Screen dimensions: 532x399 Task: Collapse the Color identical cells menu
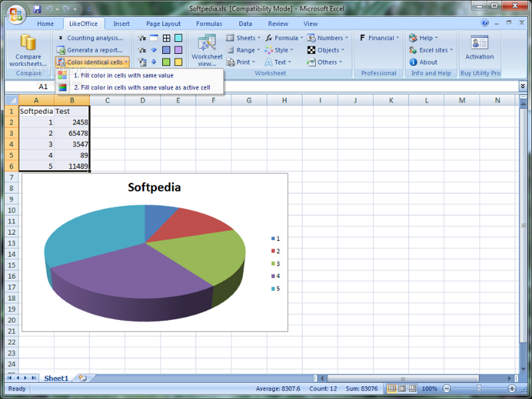(x=92, y=62)
